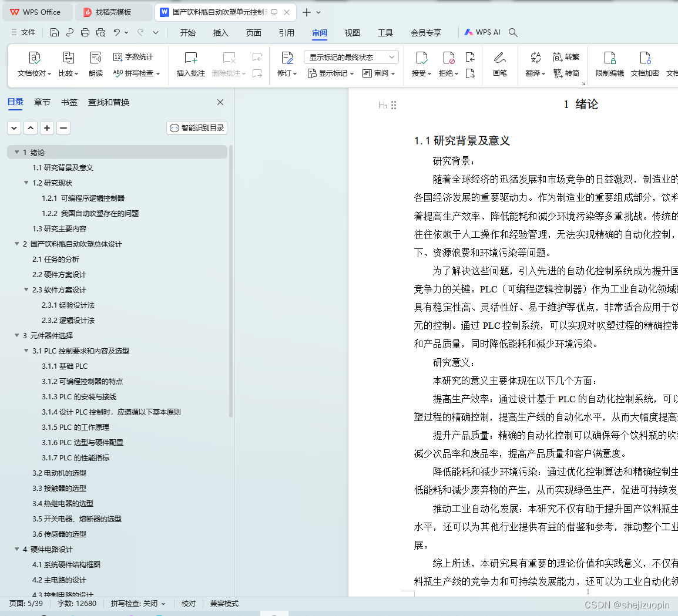Jump to 4.1 系统硬件结构框图 heading
This screenshot has width=678, height=616.
click(x=66, y=564)
